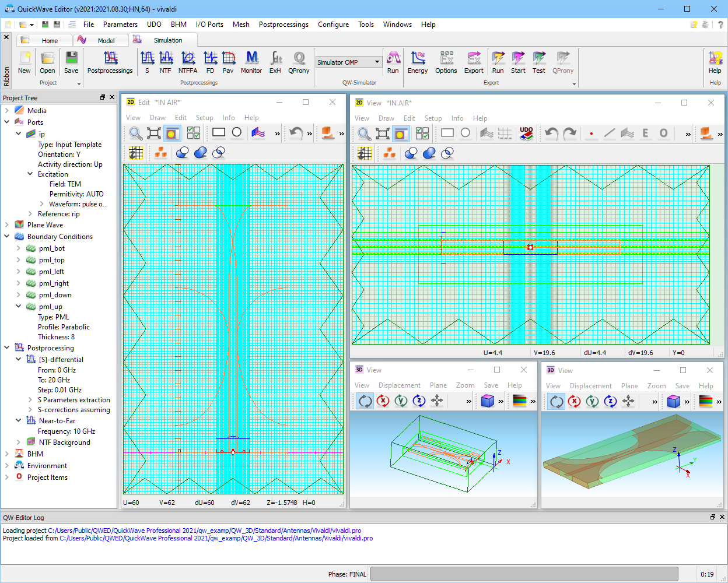The height and width of the screenshot is (583, 728).
Task: Click the QProny icon in the Postprocessings group
Action: [x=299, y=63]
